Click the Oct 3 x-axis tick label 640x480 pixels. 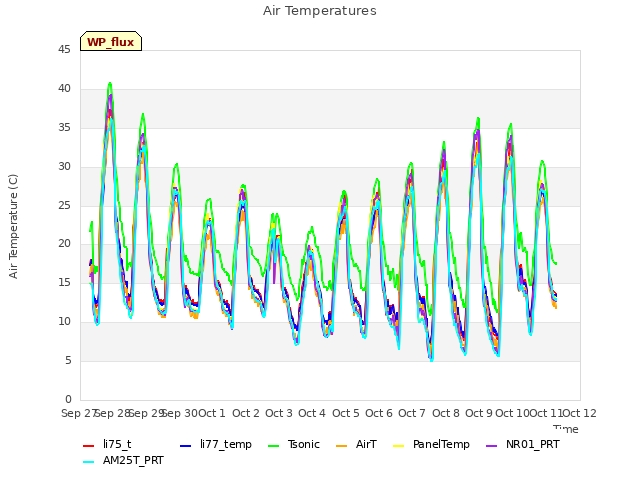(x=279, y=413)
